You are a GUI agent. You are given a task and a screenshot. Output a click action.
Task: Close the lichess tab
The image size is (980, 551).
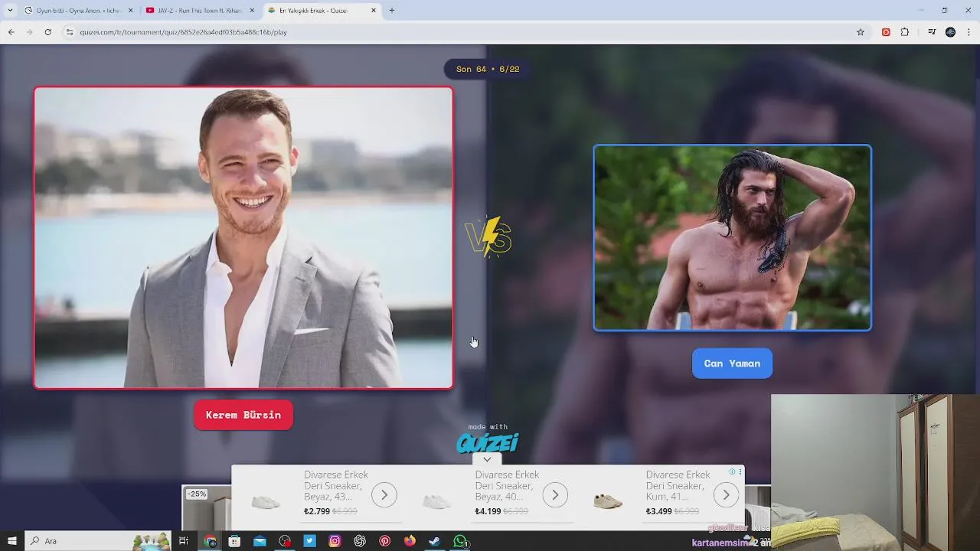tap(130, 11)
